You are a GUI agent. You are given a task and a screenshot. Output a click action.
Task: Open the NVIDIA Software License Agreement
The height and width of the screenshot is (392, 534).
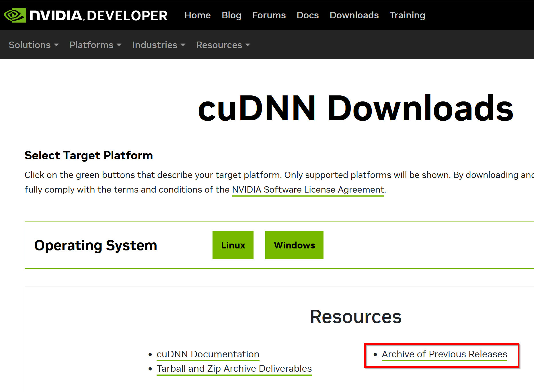tap(308, 190)
